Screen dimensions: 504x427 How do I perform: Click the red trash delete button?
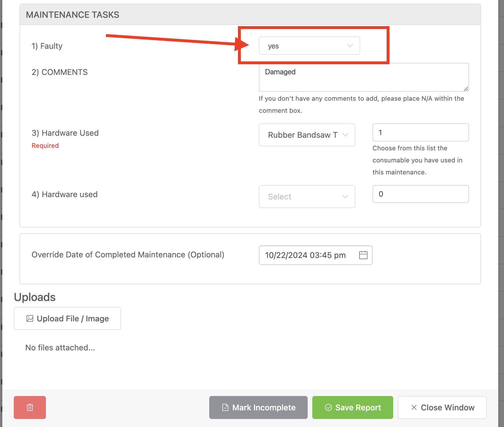(30, 407)
